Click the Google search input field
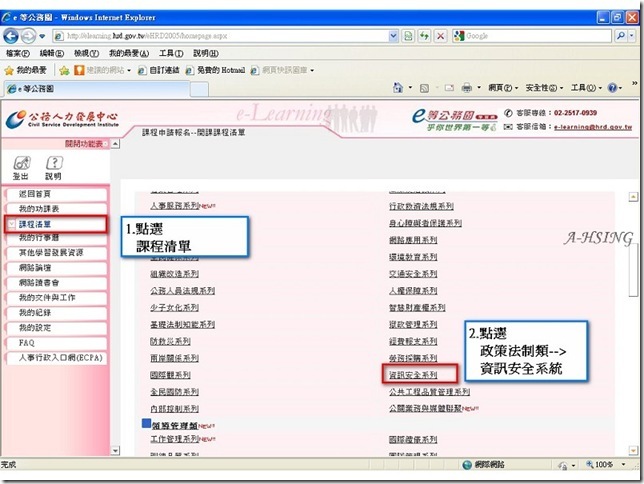This screenshot has height=484, width=644. (x=532, y=36)
